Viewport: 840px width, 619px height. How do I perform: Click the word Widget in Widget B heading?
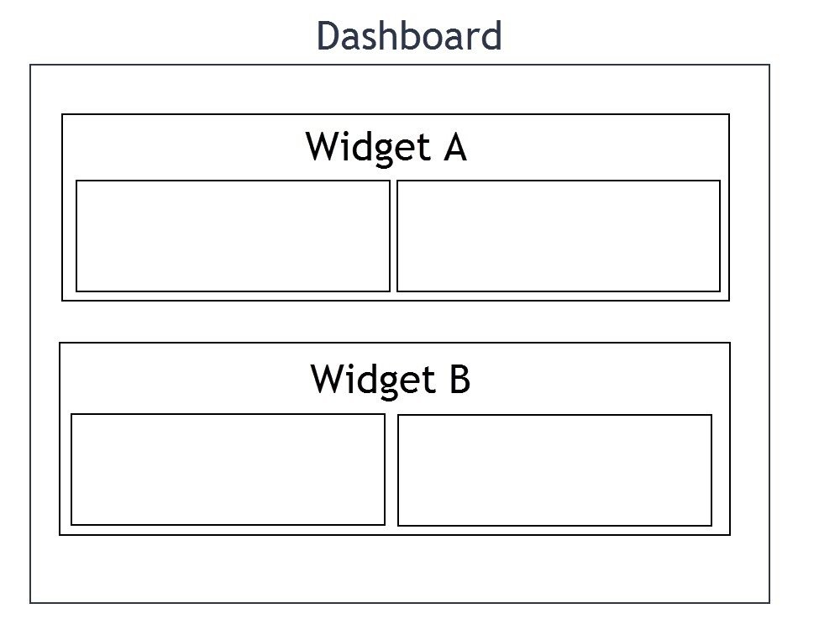[373, 380]
